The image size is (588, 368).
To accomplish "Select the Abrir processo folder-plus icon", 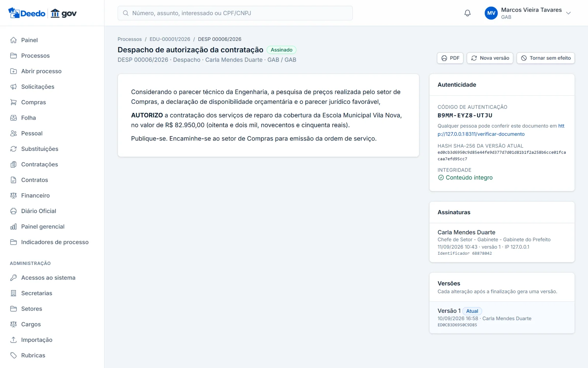I will point(14,71).
